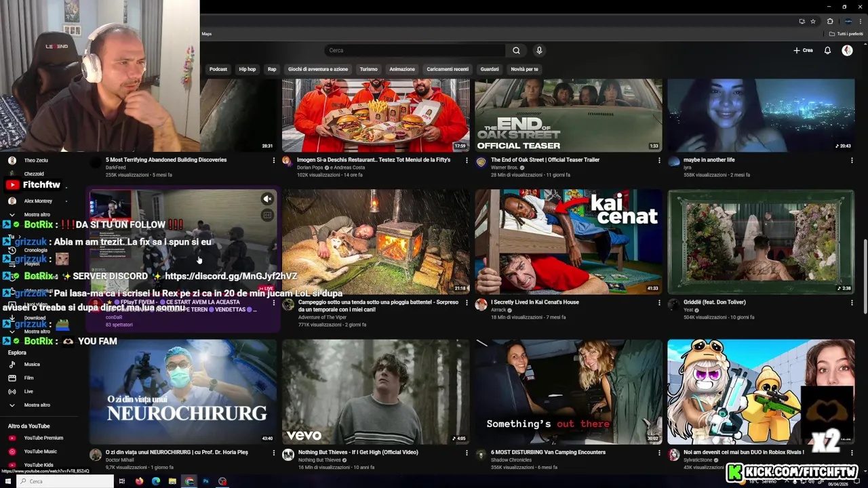Select the Novità per te chip

click(524, 69)
